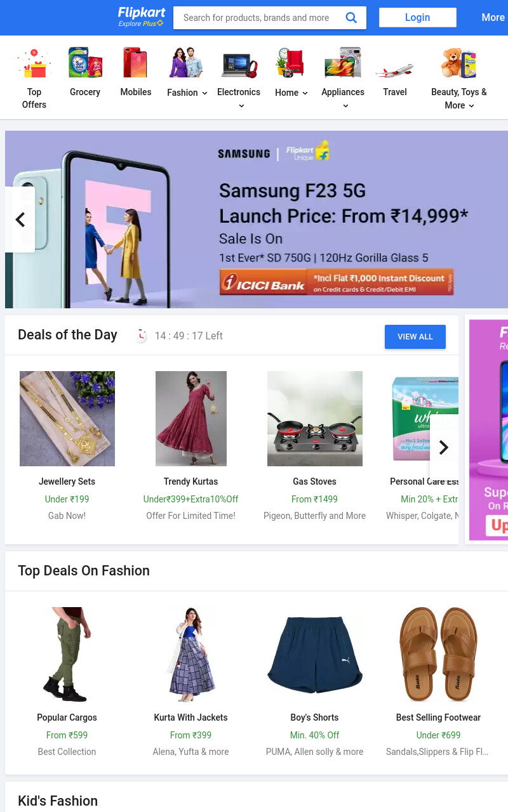Open the Grocery category icon
508x812 pixels.
(85, 63)
